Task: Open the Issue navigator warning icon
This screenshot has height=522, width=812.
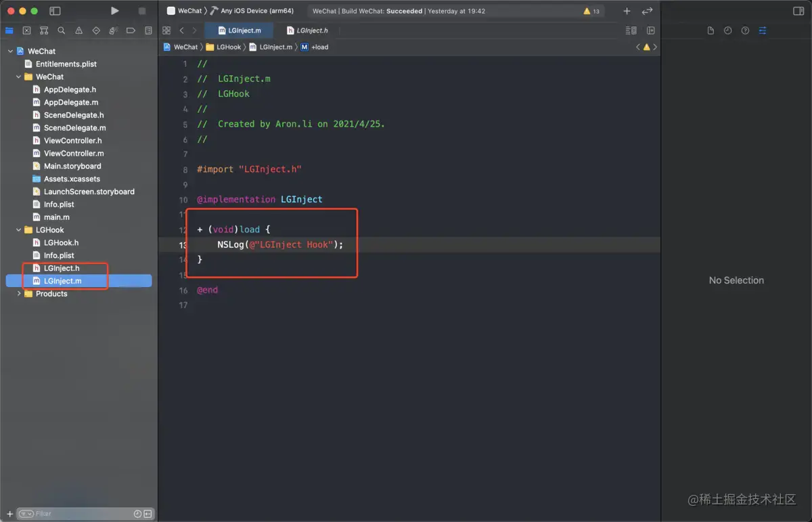Action: point(79,30)
